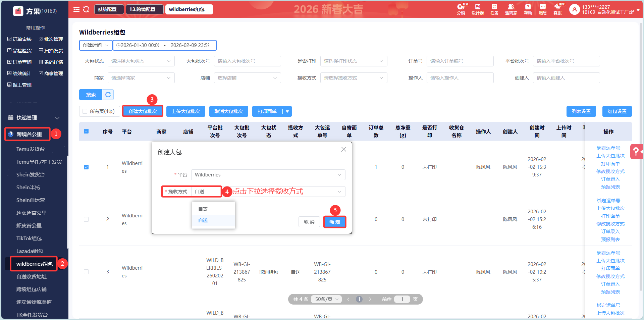Open the 分销 distribution icon

click(x=461, y=9)
